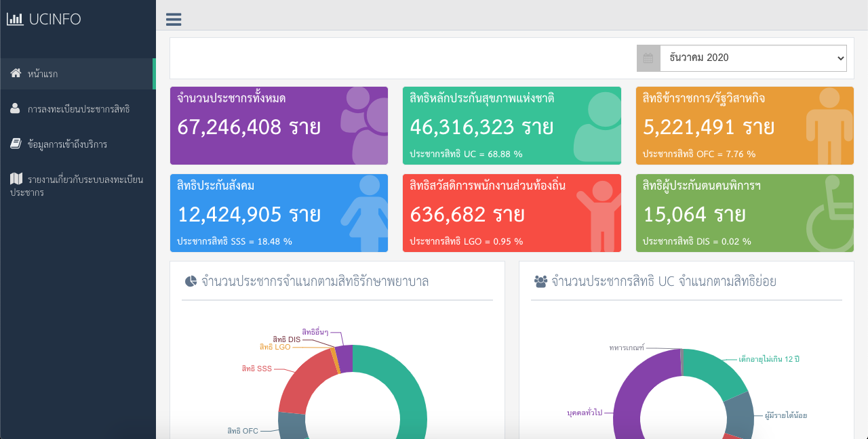868x439 pixels.
Task: Click the purple total population card
Action: [279, 125]
